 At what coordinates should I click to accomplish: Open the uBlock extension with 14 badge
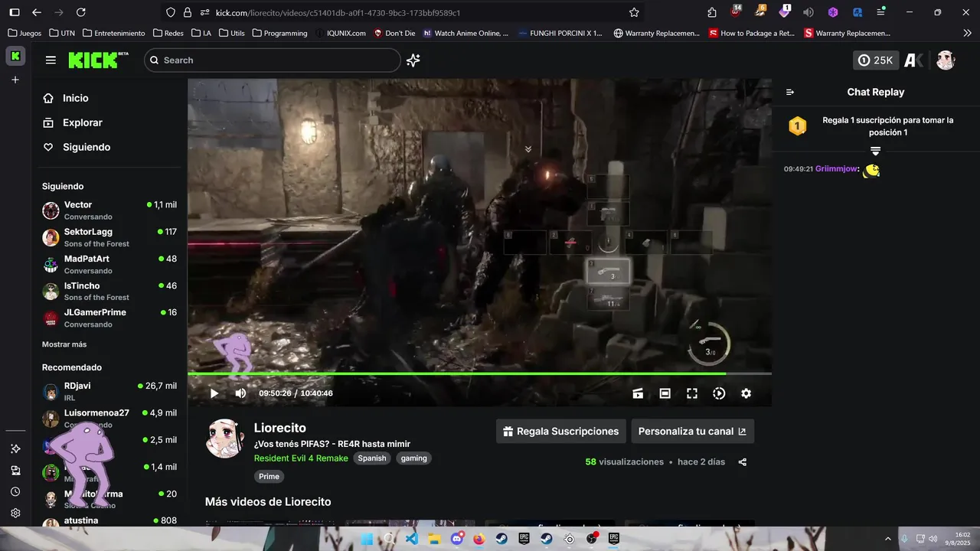pos(736,11)
